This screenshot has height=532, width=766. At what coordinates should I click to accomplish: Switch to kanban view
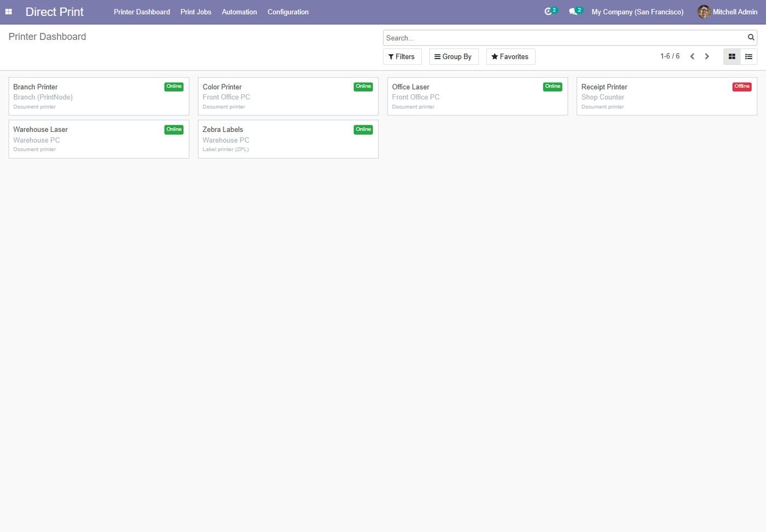[732, 56]
